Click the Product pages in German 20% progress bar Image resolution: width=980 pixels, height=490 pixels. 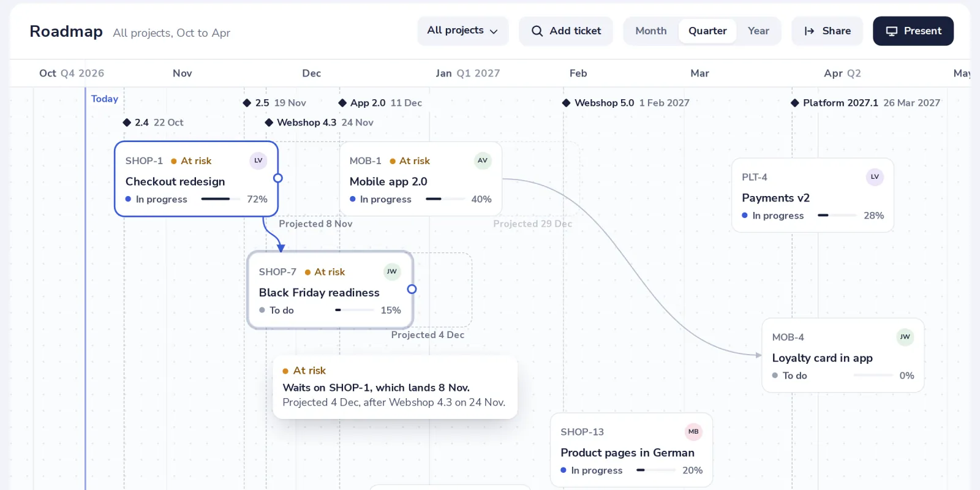(x=656, y=470)
